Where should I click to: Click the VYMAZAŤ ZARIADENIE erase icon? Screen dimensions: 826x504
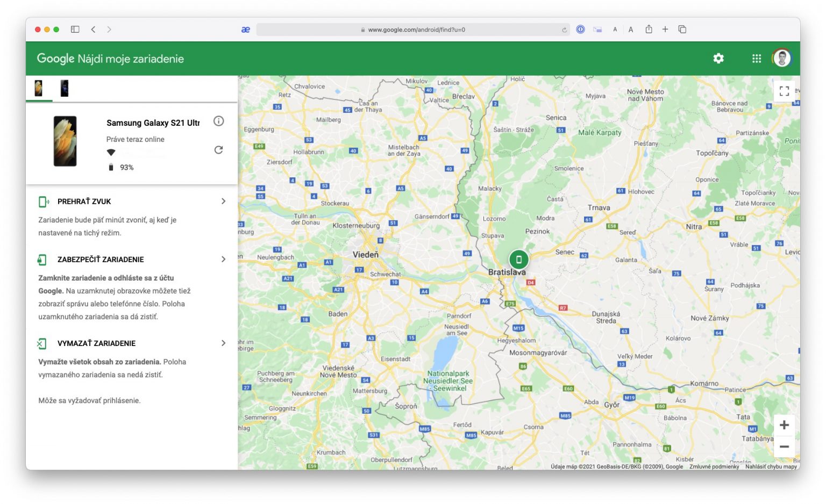(42, 343)
